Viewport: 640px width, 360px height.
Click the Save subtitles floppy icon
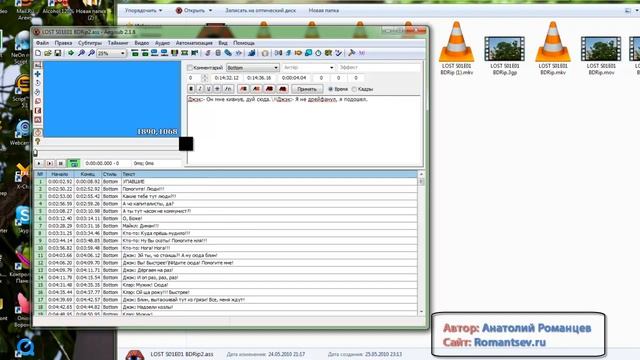point(58,53)
